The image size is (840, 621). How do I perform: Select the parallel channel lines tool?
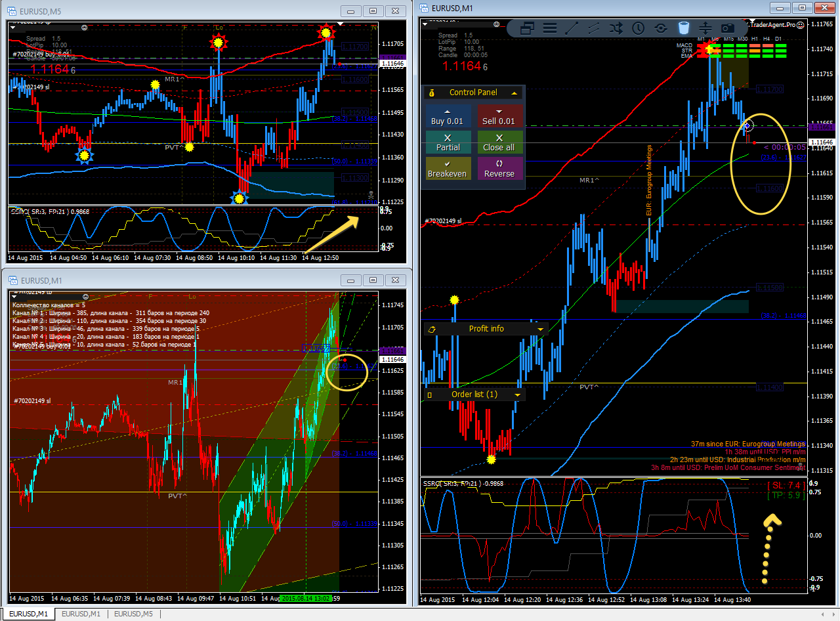coord(594,28)
